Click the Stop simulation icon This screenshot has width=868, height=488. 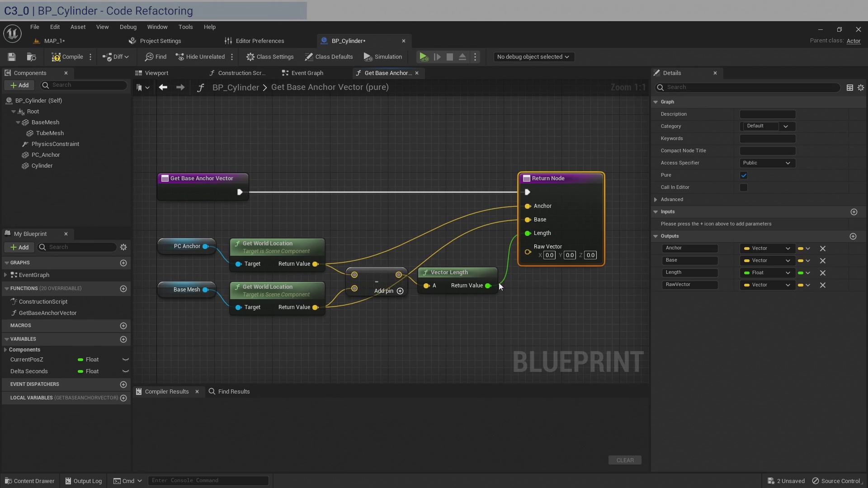click(x=450, y=57)
